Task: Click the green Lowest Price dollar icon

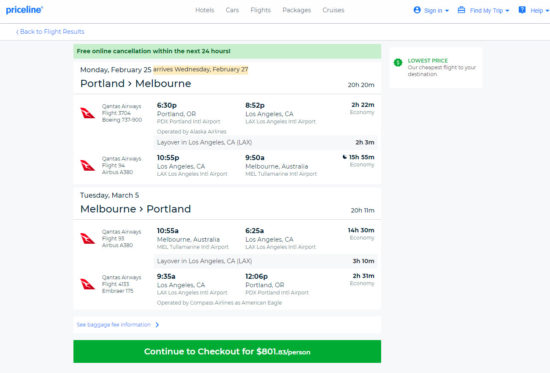Action: tap(398, 62)
